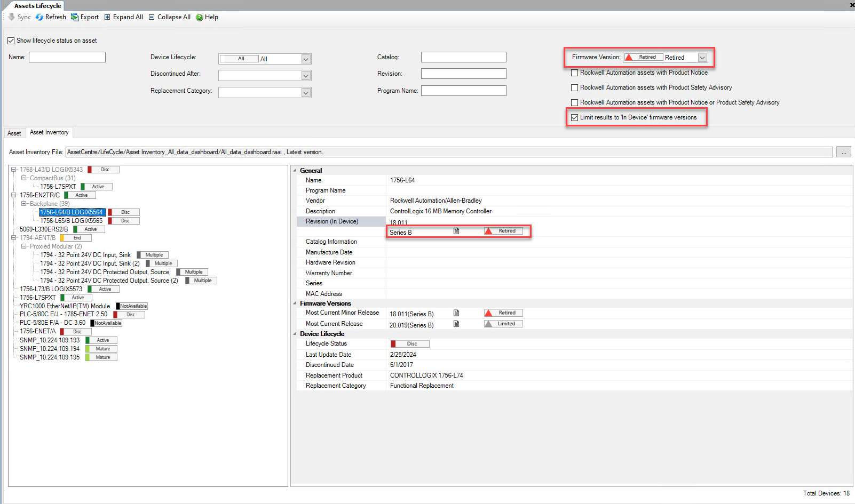The width and height of the screenshot is (855, 504).
Task: Click document icon for Most Current Release
Action: [456, 324]
